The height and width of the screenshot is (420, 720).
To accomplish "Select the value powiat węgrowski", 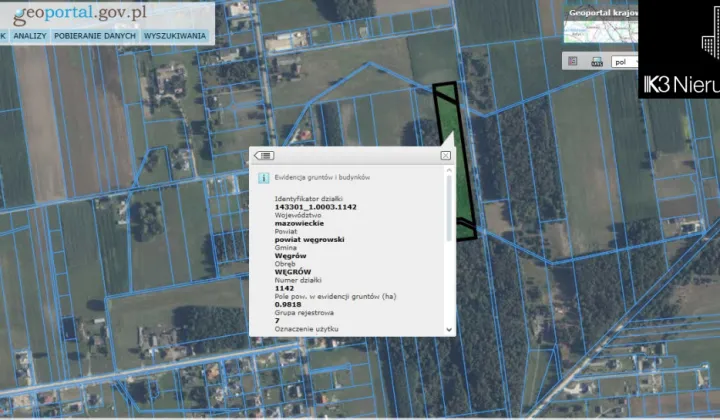I will click(x=309, y=240).
